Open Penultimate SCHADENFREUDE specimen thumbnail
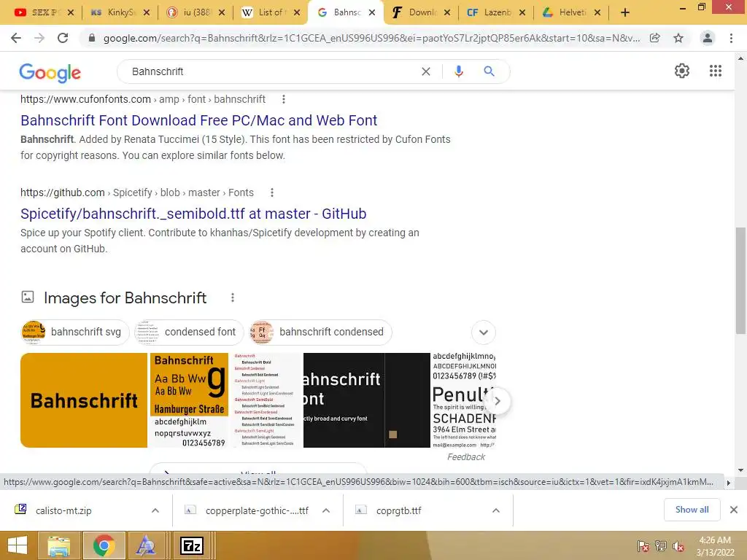This screenshot has height=560, width=747. point(465,400)
